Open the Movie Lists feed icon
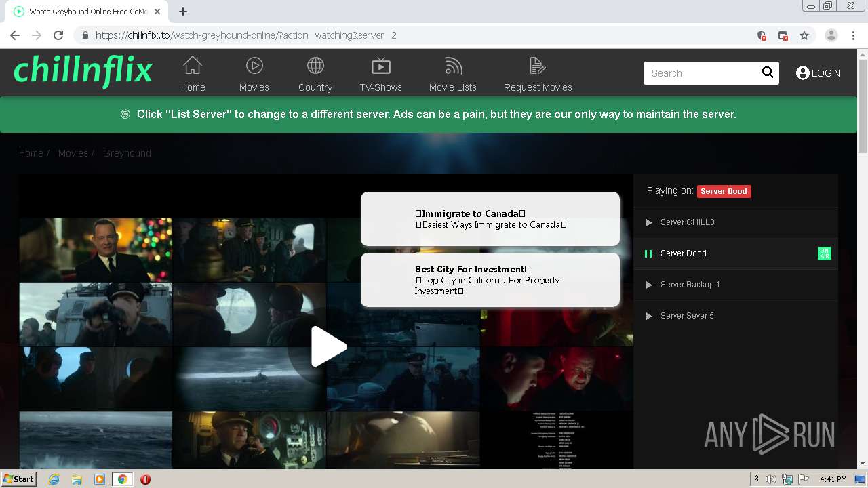 click(453, 66)
